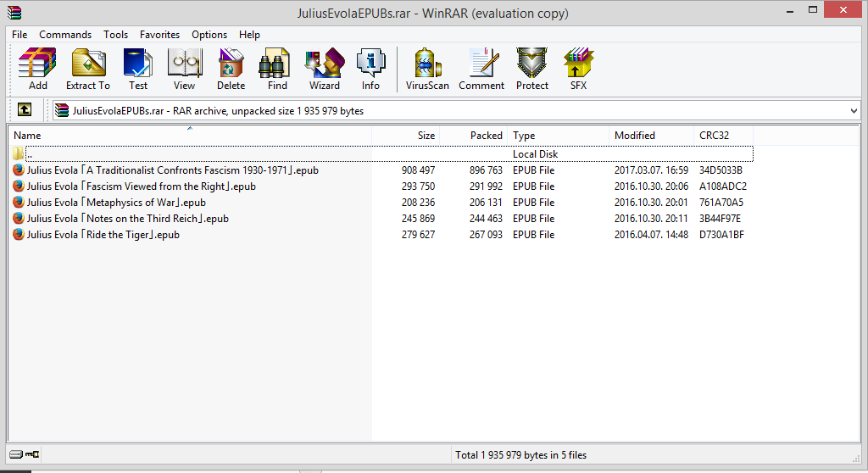Image resolution: width=868 pixels, height=473 pixels.
Task: Run the Test archive tool
Action: (138, 69)
